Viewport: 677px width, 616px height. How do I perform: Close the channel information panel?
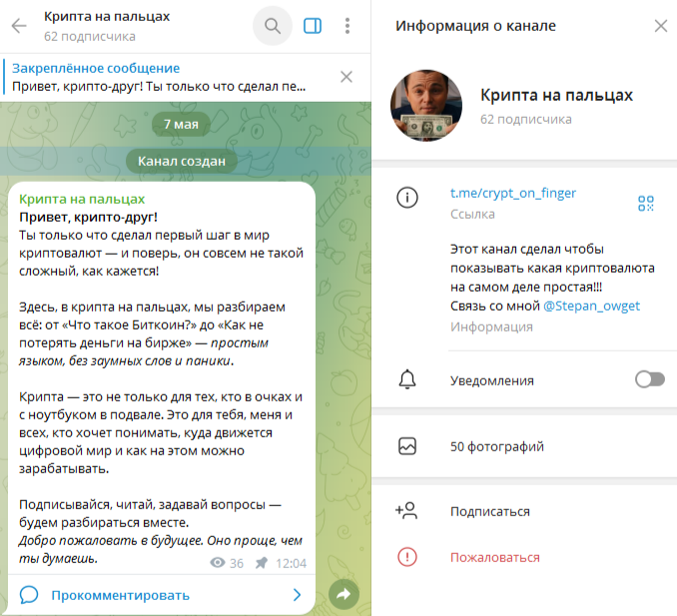click(661, 26)
